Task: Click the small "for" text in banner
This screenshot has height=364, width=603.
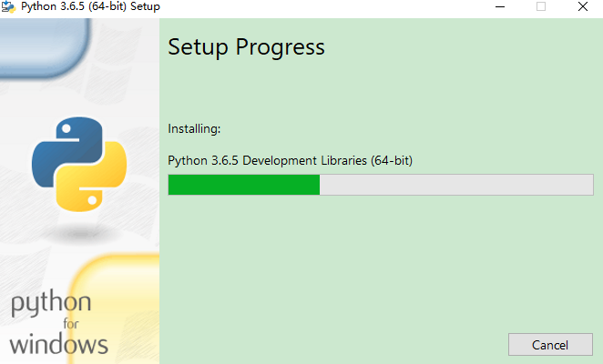Action: coord(71,325)
